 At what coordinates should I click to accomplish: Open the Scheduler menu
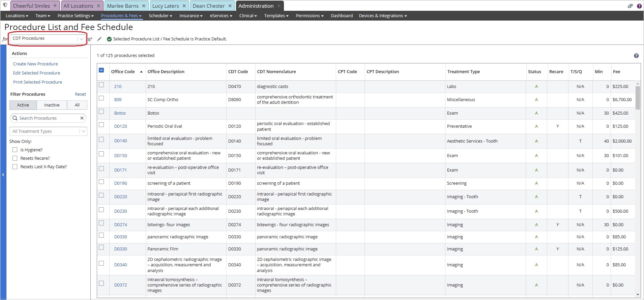[x=160, y=16]
